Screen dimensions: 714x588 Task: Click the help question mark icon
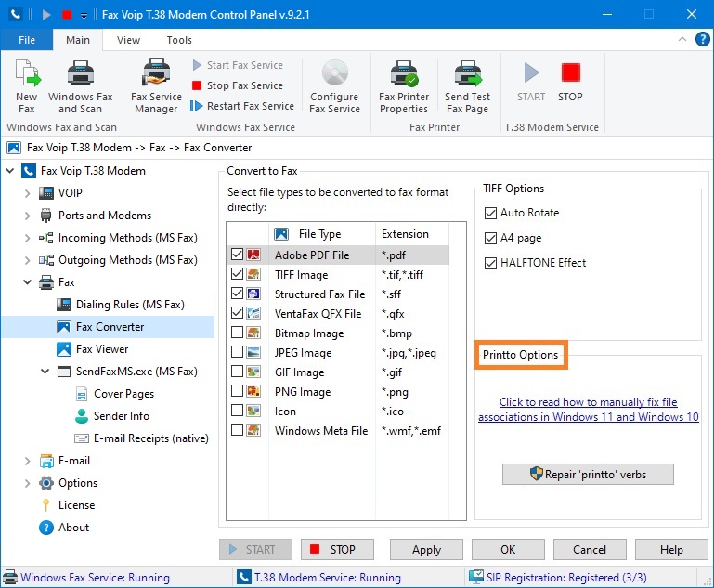[702, 40]
